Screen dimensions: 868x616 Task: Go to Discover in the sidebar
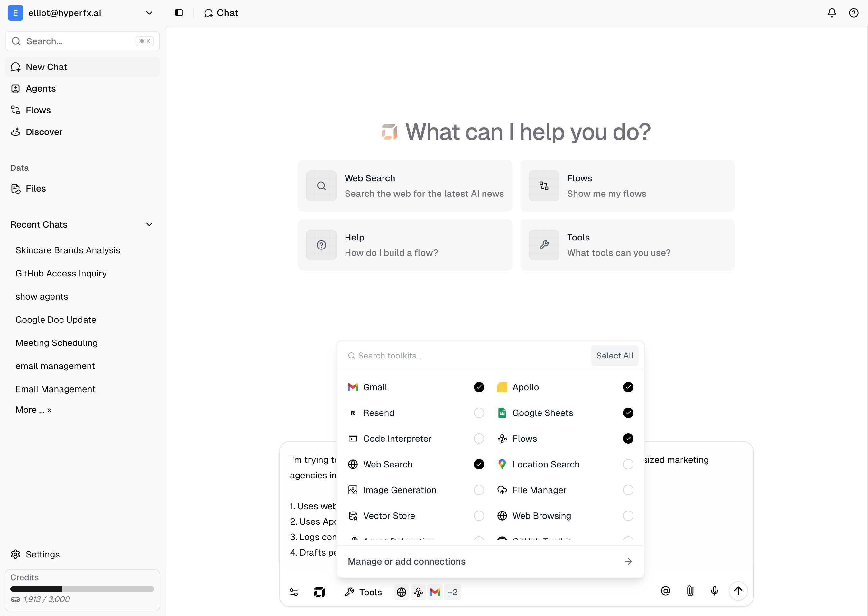click(44, 131)
